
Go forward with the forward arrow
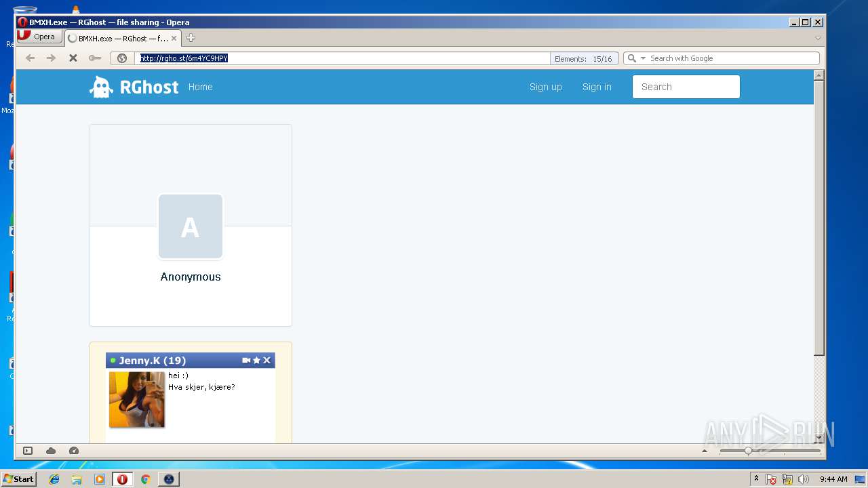pyautogui.click(x=51, y=58)
